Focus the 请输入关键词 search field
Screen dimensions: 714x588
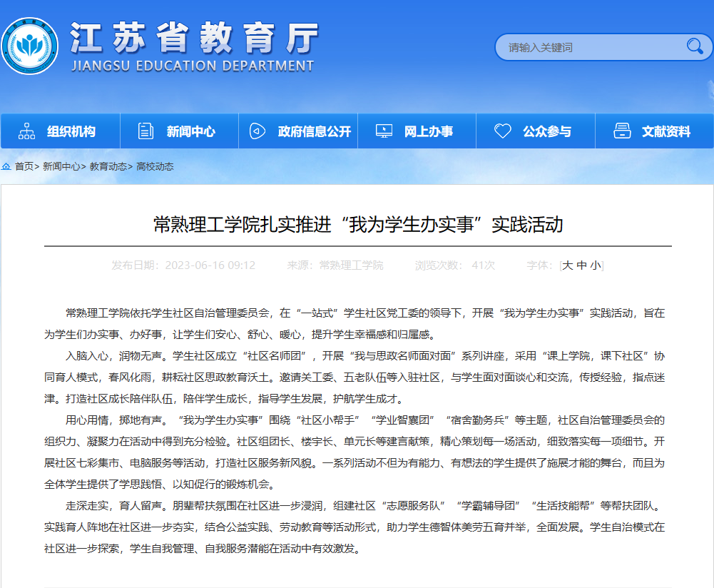click(603, 47)
